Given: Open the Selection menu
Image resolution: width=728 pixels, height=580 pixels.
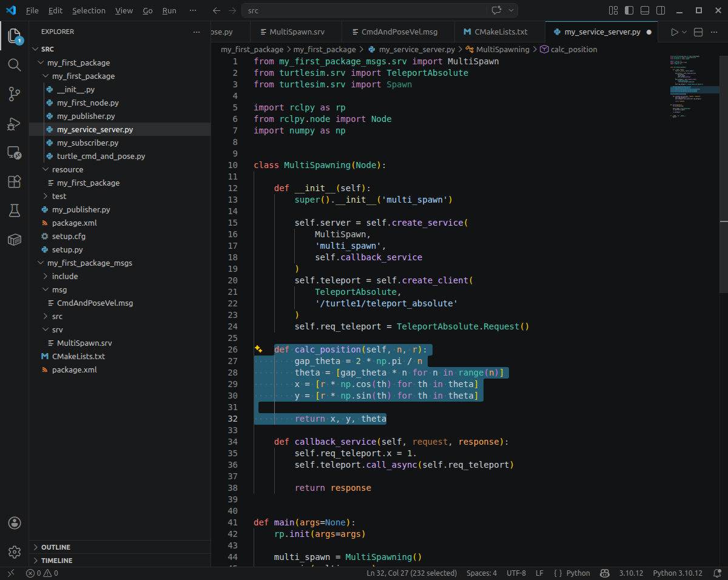Looking at the screenshot, I should 89,10.
